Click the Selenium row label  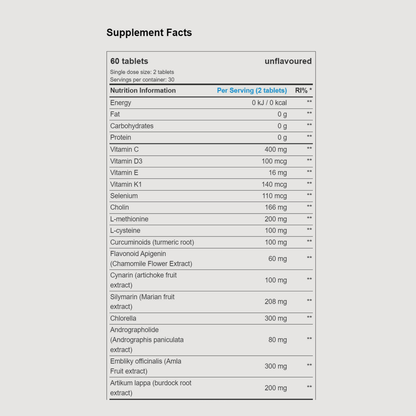(124, 196)
